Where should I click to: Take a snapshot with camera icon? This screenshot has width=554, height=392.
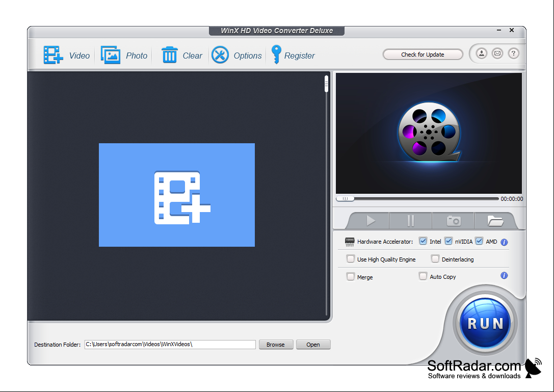coord(453,221)
